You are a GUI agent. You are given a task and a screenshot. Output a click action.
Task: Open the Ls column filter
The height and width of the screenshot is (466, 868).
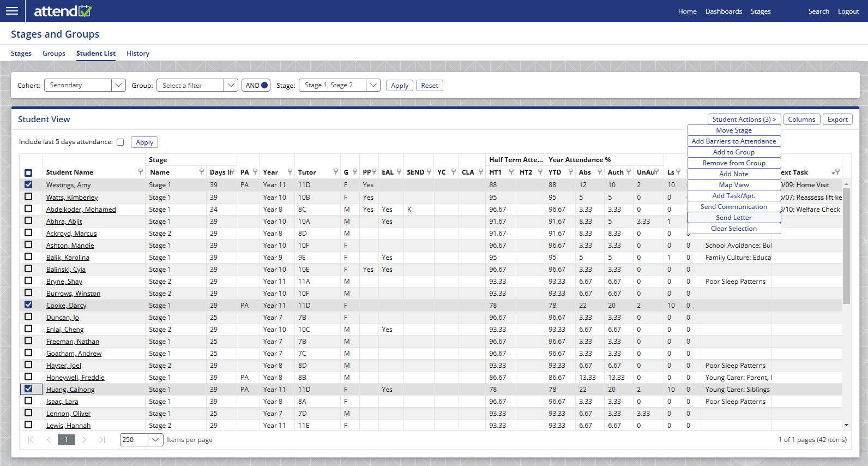678,172
